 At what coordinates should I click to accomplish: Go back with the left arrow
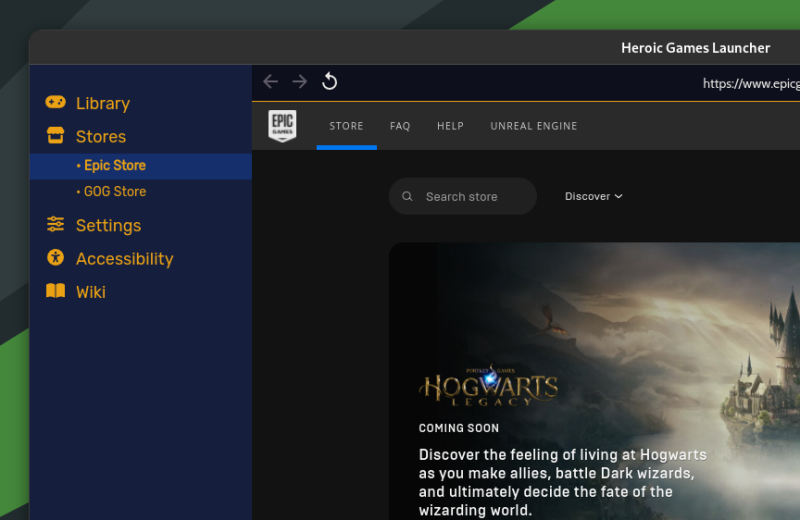[x=270, y=81]
